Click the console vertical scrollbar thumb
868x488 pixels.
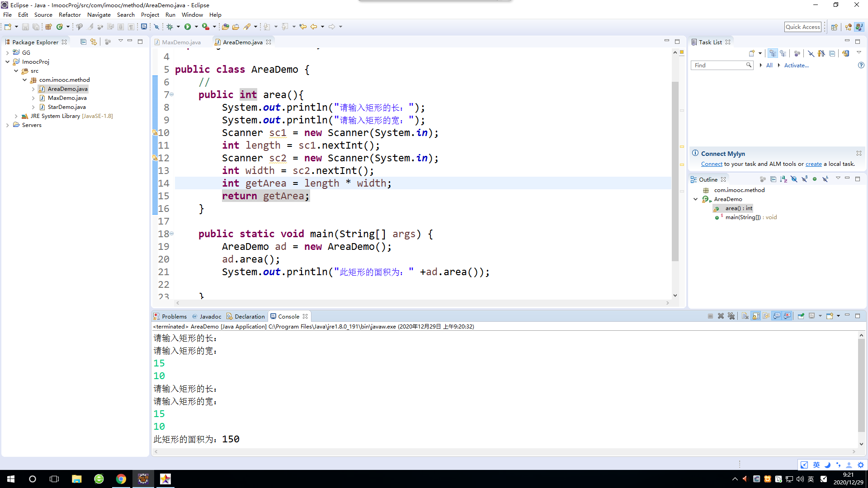[861, 385]
